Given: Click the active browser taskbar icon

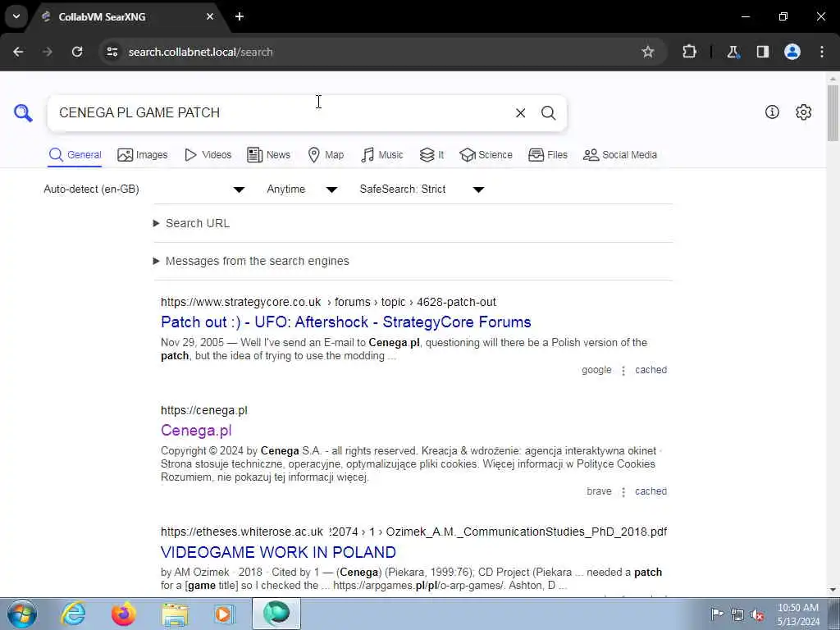Looking at the screenshot, I should [276, 614].
